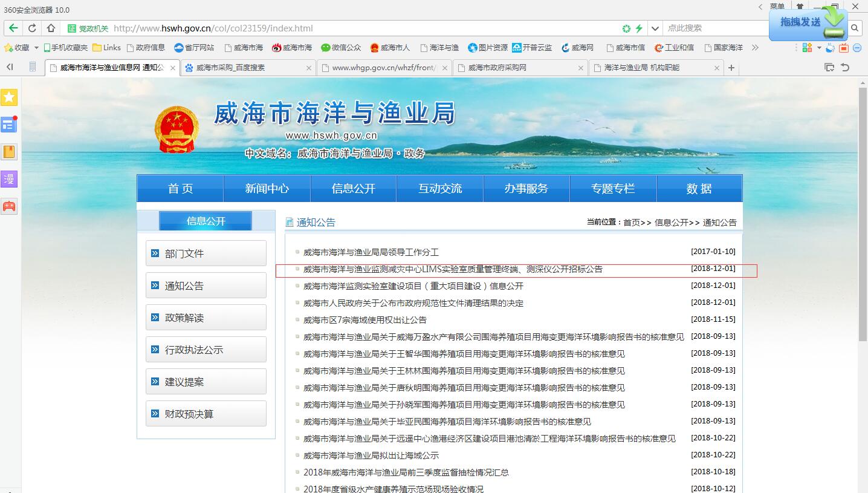Click the yellow star favorites sidebar icon
This screenshot has width=868, height=493.
pyautogui.click(x=9, y=97)
